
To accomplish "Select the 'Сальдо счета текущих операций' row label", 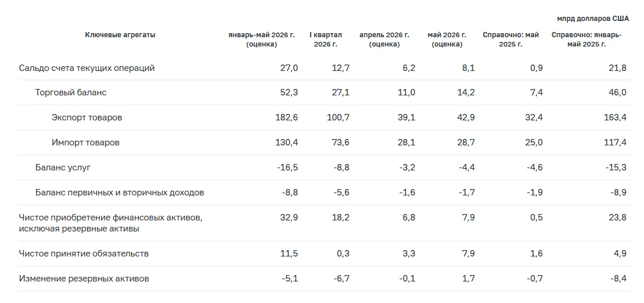I will click(x=87, y=68).
